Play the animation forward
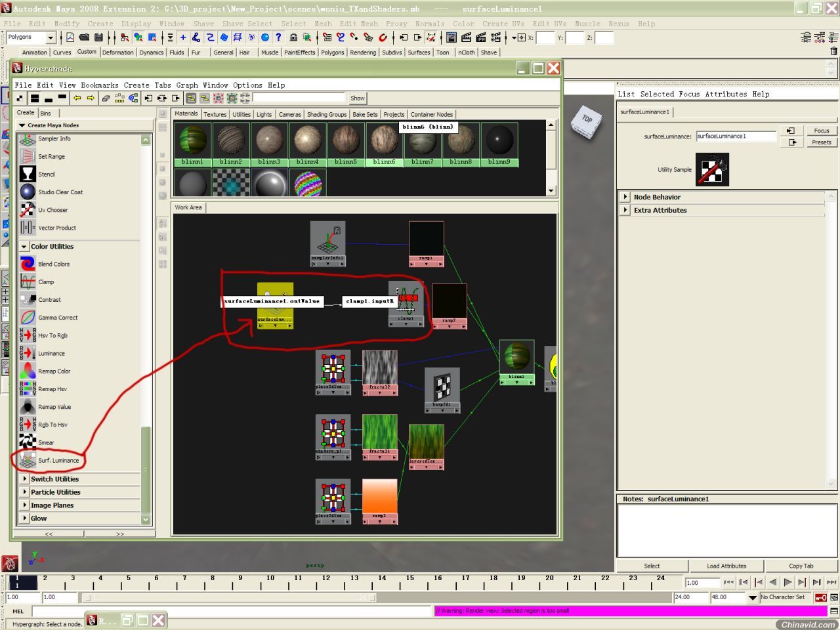The height and width of the screenshot is (630, 840). [787, 582]
